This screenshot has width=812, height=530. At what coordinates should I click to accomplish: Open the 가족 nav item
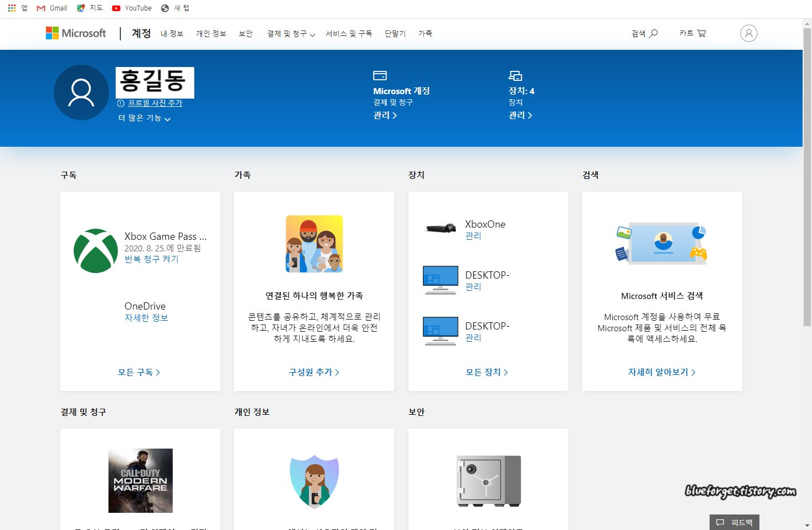(425, 34)
